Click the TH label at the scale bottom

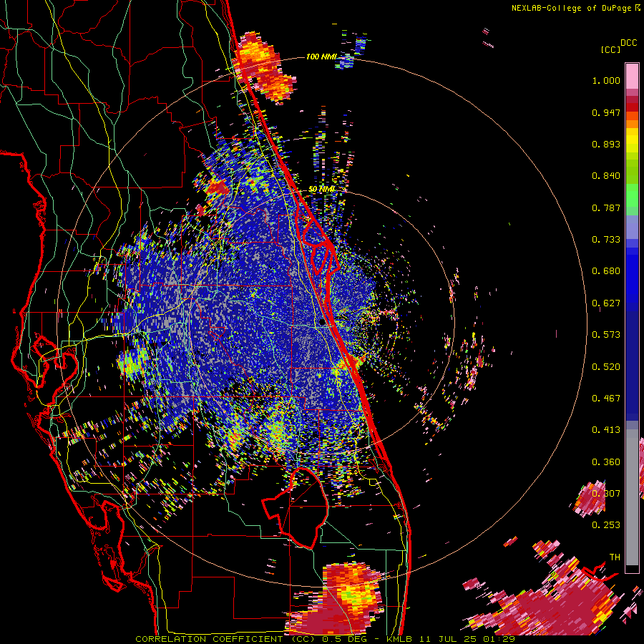[x=615, y=557]
